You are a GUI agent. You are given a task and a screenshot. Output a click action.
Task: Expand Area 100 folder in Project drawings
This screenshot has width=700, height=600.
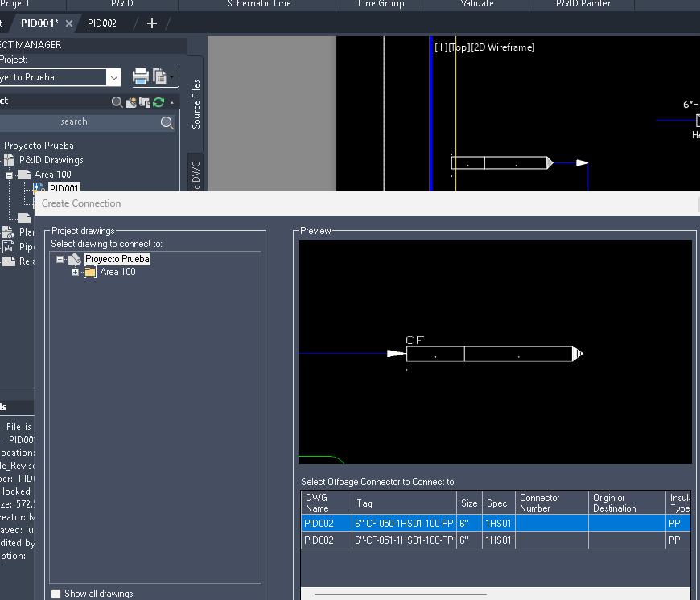coord(75,272)
